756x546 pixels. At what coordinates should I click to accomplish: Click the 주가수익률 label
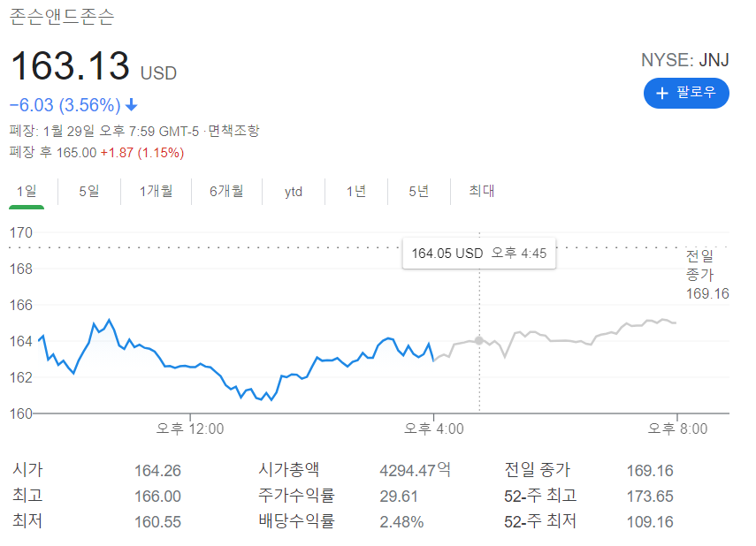coord(296,496)
